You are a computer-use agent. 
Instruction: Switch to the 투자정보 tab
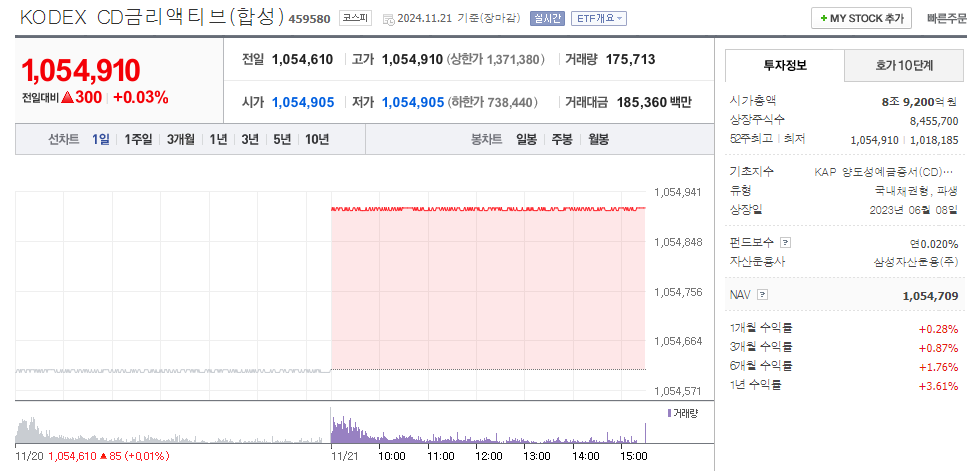784,65
